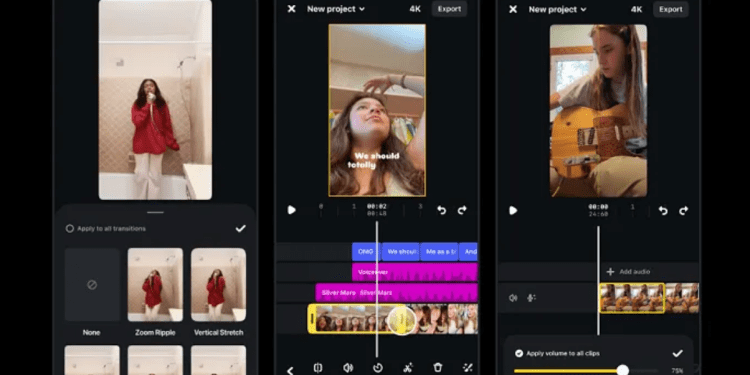Uncheck Apply volume to all clips
This screenshot has width=750, height=375.
pos(519,353)
